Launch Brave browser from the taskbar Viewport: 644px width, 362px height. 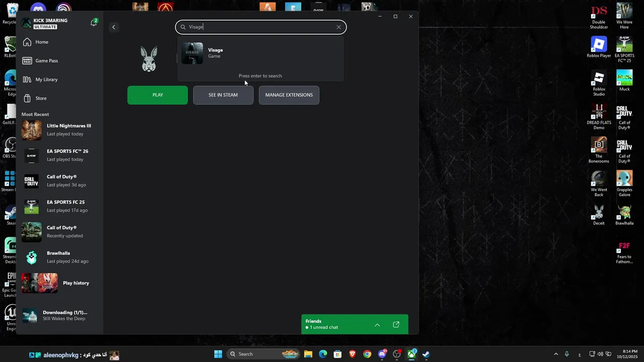click(353, 354)
